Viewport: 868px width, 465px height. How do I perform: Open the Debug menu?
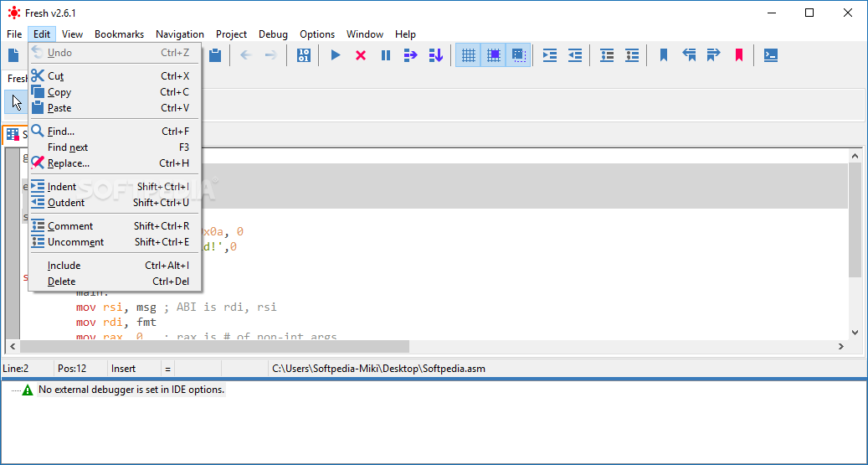[x=274, y=34]
